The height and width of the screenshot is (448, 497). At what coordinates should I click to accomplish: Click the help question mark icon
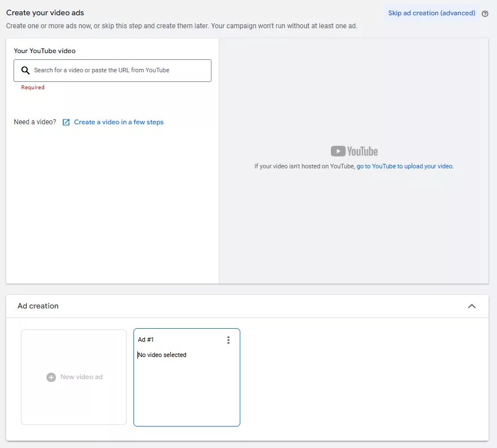point(485,14)
